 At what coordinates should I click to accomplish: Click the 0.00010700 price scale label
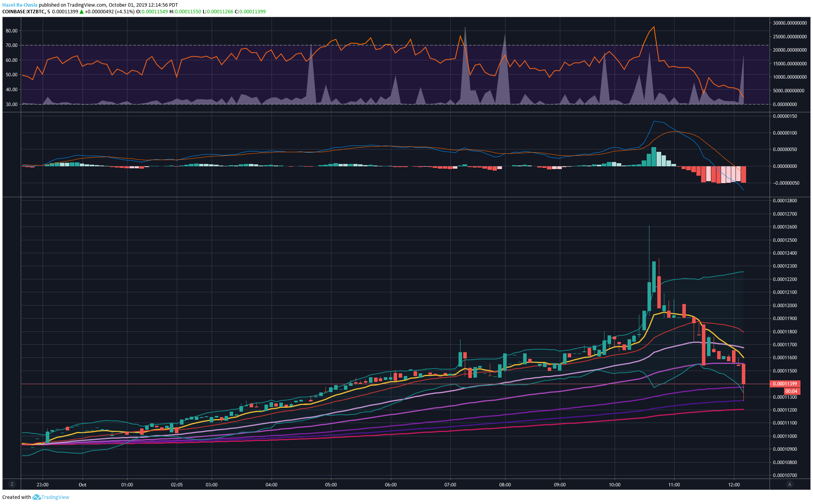pyautogui.click(x=785, y=475)
